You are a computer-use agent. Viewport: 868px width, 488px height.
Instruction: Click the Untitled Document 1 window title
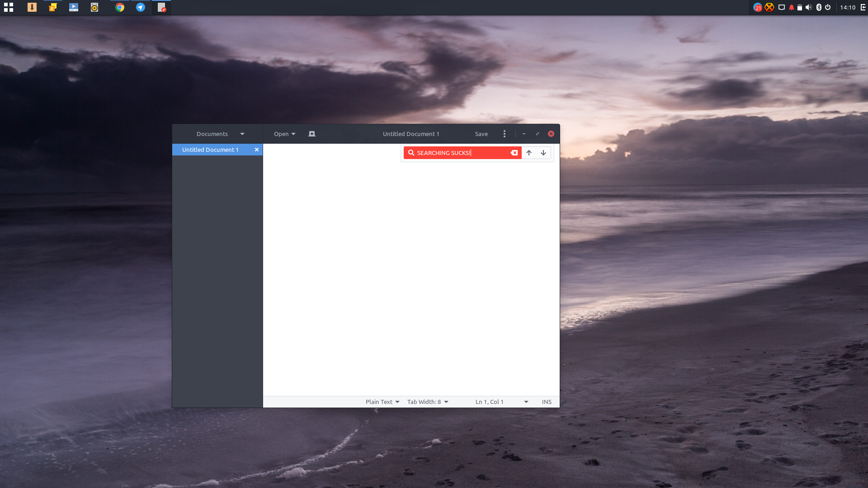click(x=411, y=134)
